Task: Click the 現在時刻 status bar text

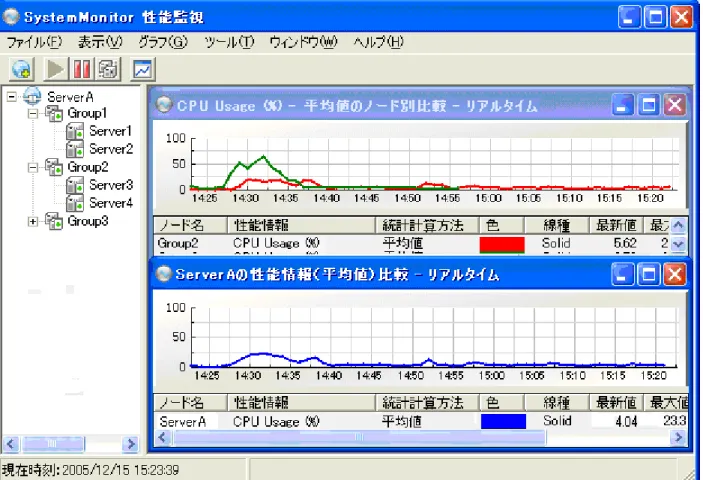Action: point(90,470)
